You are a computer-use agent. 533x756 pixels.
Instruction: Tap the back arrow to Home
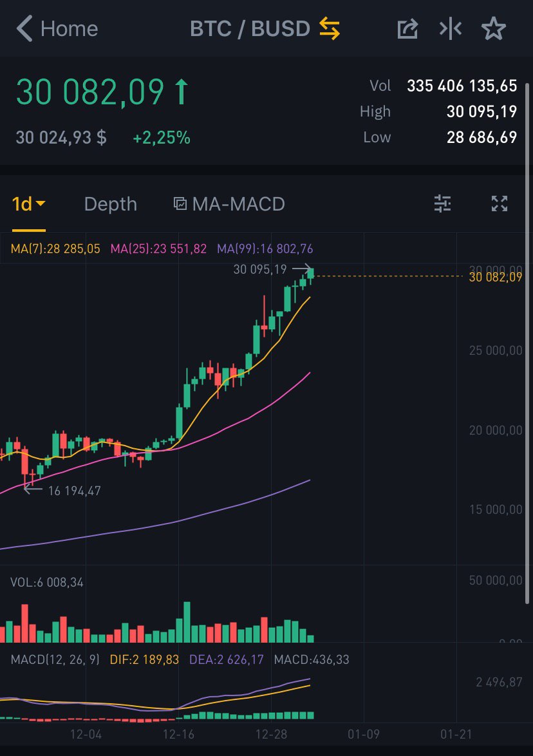pos(24,29)
